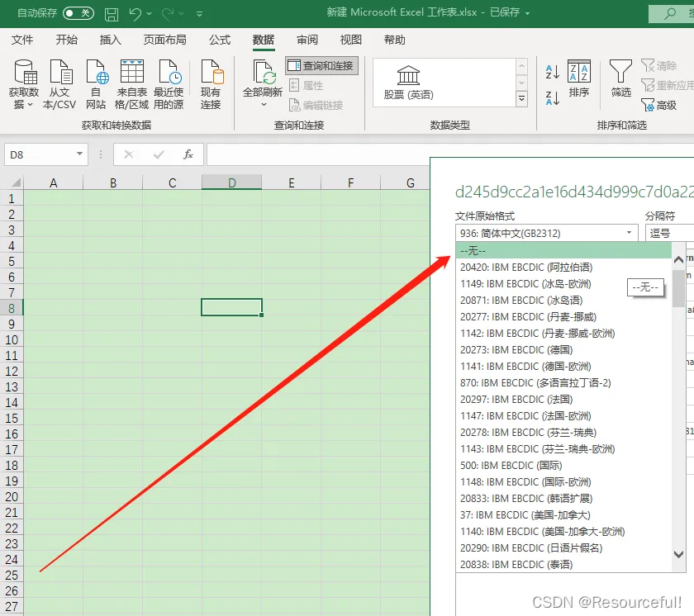Click the encoding list scrollbar thumb

coord(678,288)
